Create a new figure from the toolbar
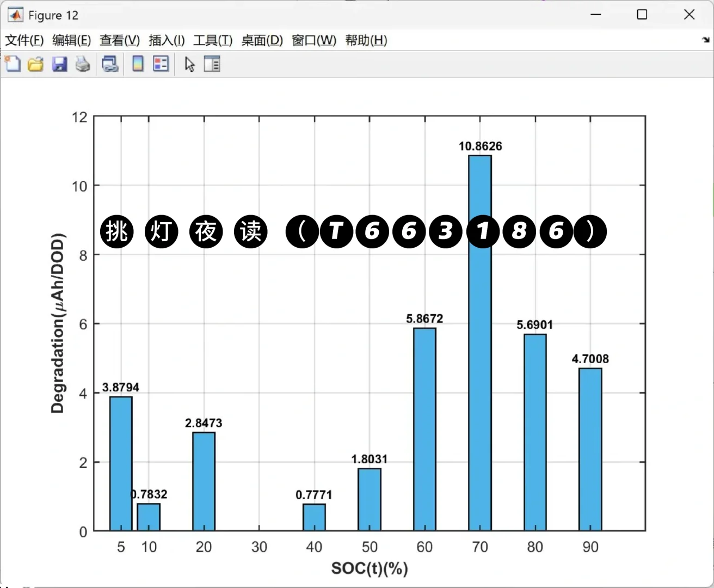Screen dimensions: 714x588 tap(13, 64)
